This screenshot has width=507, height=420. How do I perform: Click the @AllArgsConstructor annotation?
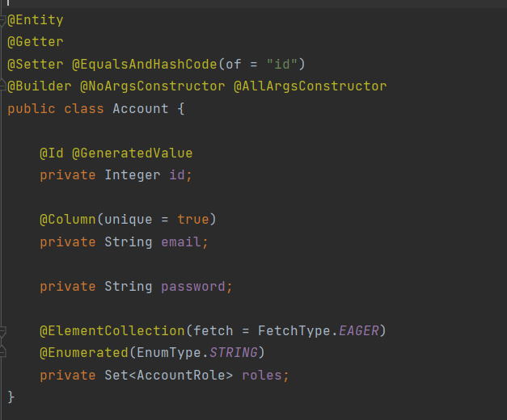tap(310, 86)
